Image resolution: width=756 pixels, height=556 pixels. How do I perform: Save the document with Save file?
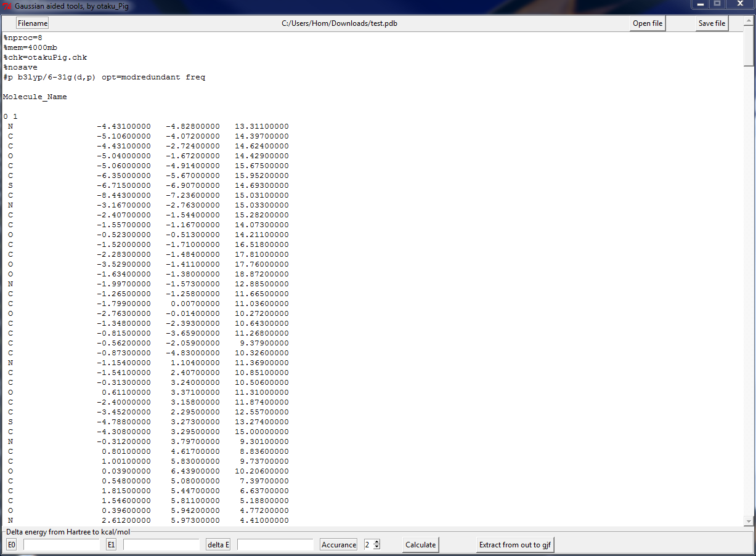[x=712, y=23]
